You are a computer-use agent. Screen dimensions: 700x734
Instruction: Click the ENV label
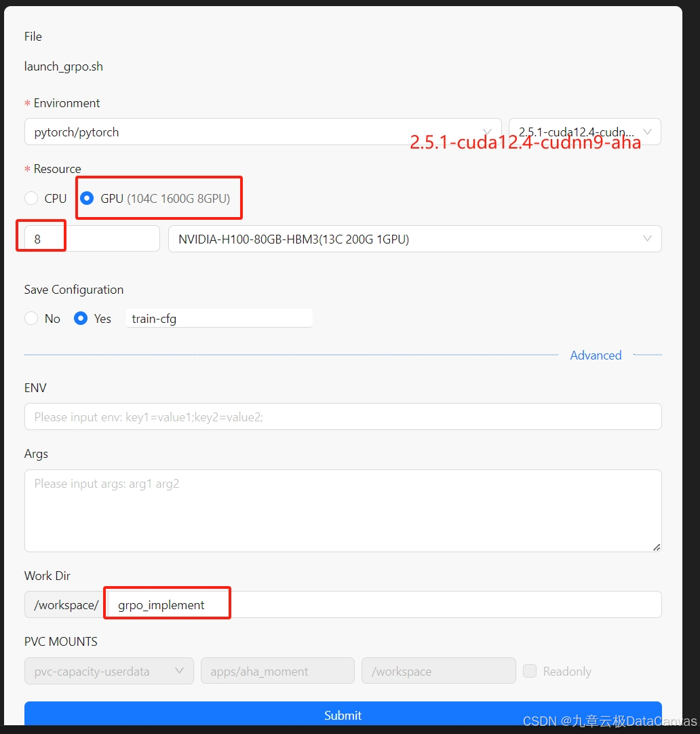click(x=35, y=387)
